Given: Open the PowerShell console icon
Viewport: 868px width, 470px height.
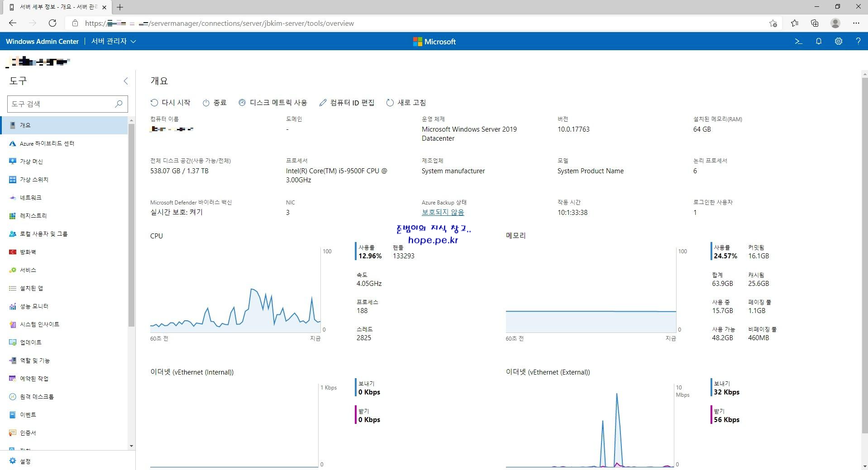Looking at the screenshot, I should (799, 41).
